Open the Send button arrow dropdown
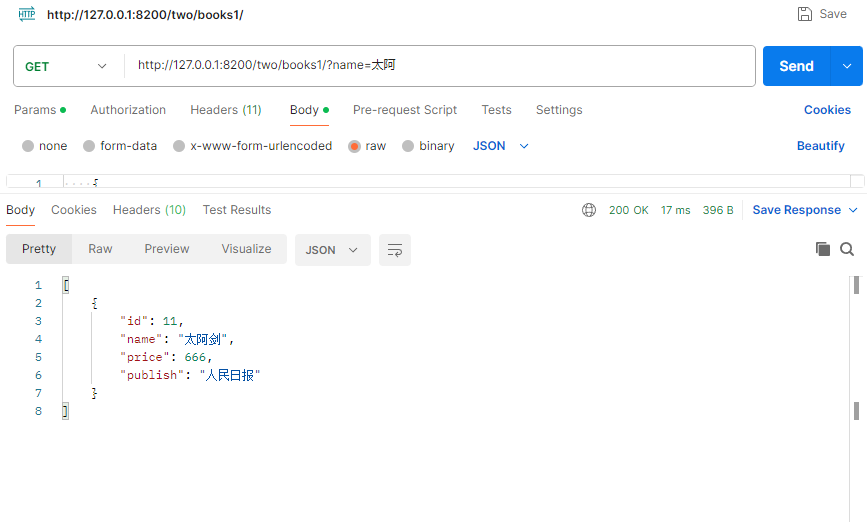Viewport: 867px width, 522px height. point(847,66)
